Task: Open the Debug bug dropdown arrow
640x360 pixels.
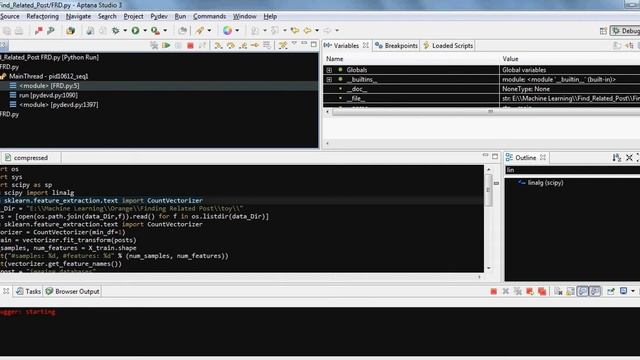Action: click(125, 31)
